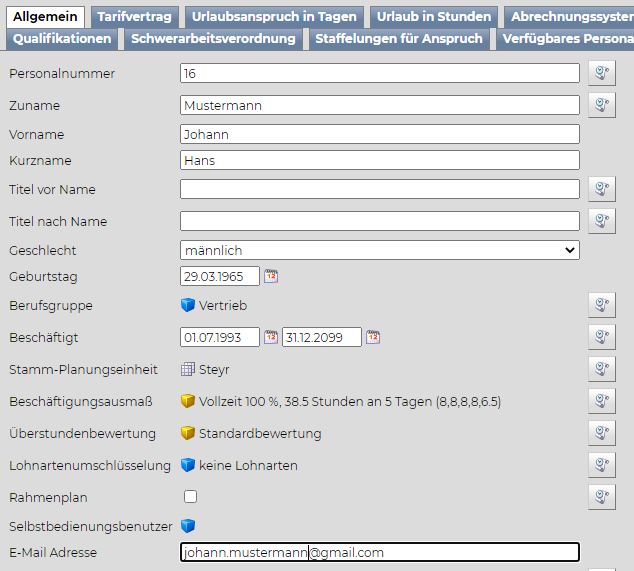Select the Qualifikationen tab

click(x=62, y=38)
